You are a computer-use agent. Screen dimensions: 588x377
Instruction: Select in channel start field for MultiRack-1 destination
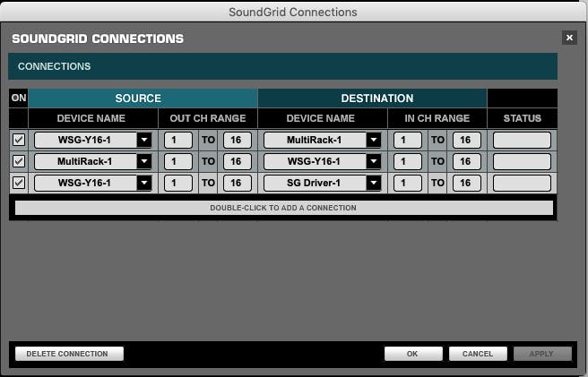click(408, 140)
